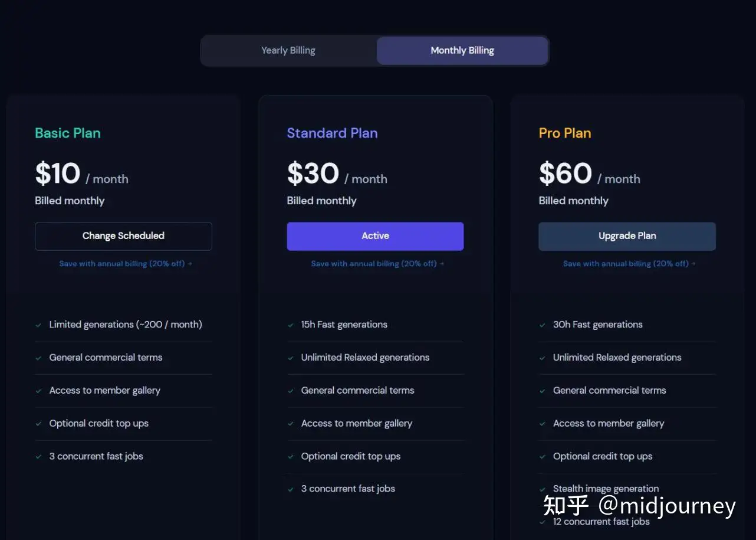Click checkmark next to 15h Fast generations
Screen dimensions: 756x540
290,325
